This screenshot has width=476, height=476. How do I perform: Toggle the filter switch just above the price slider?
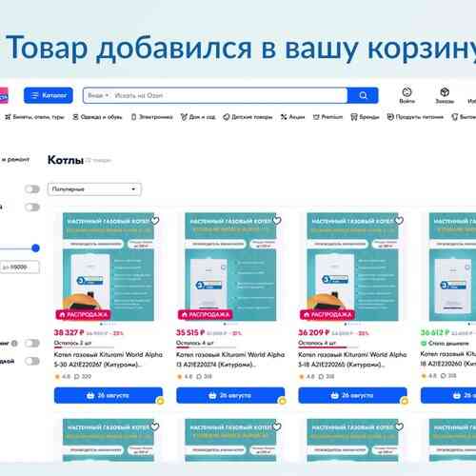(32, 208)
